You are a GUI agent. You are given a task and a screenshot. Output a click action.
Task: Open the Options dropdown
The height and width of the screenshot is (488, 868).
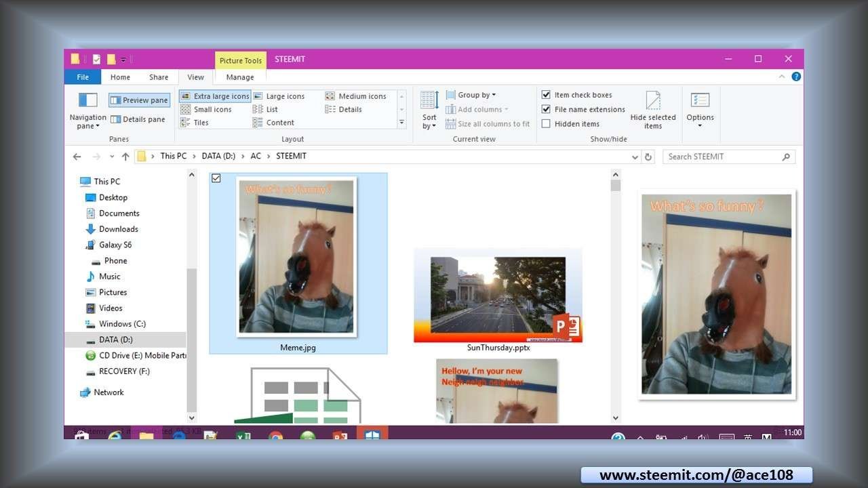click(x=700, y=110)
